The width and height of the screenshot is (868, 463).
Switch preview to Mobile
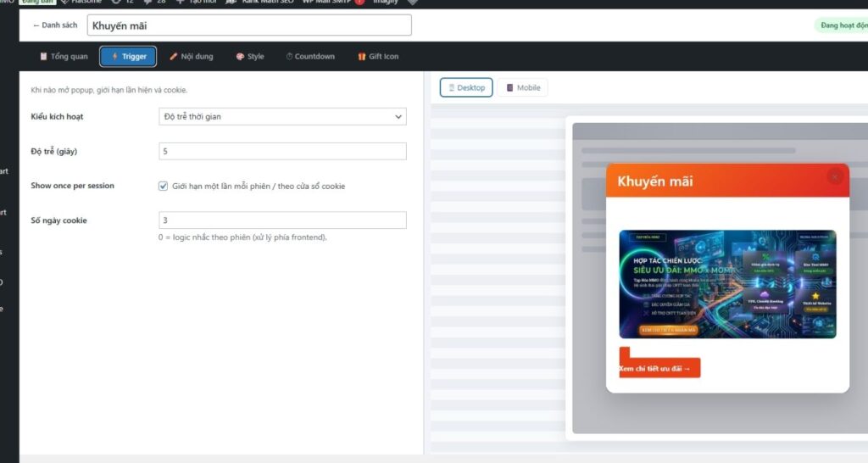click(522, 87)
